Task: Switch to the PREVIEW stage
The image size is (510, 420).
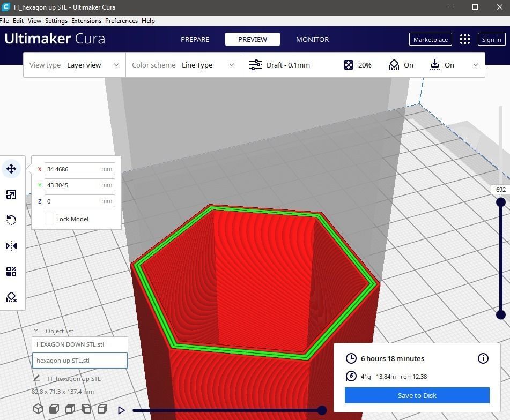Action: tap(253, 39)
